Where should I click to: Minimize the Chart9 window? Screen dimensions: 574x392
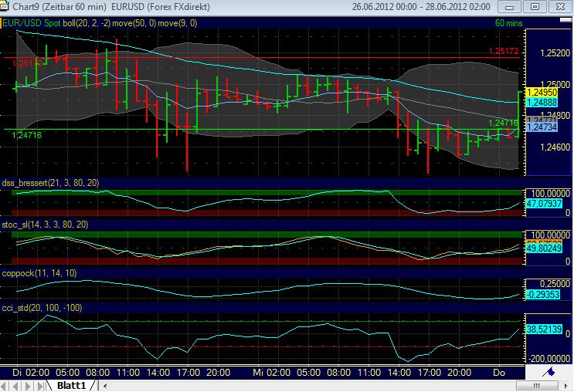coord(509,7)
